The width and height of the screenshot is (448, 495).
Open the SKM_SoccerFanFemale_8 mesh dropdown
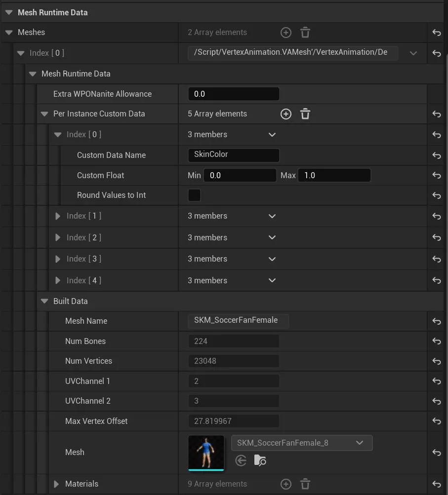(360, 443)
